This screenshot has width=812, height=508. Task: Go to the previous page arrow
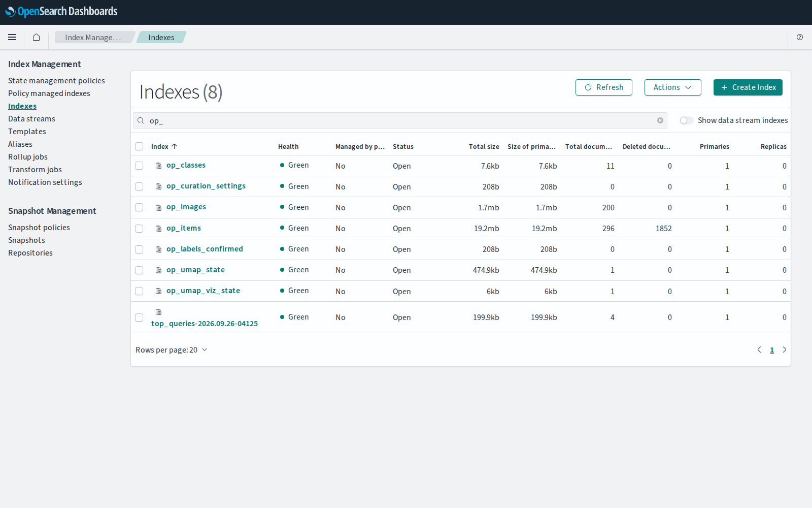(x=759, y=350)
